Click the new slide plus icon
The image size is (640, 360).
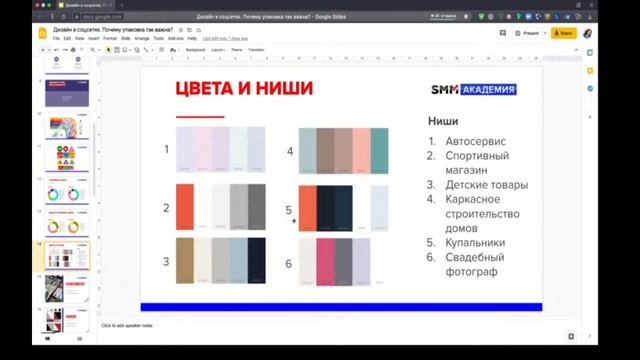click(42, 50)
